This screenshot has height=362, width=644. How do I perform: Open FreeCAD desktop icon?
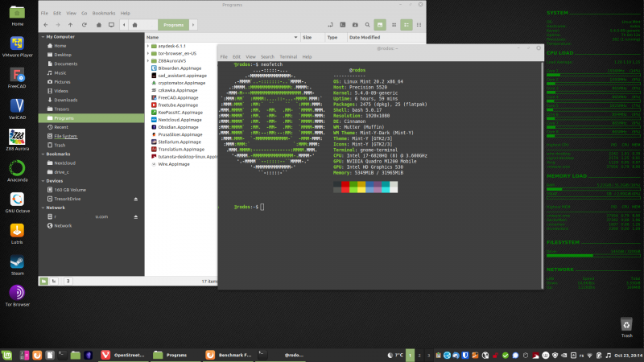tap(17, 78)
